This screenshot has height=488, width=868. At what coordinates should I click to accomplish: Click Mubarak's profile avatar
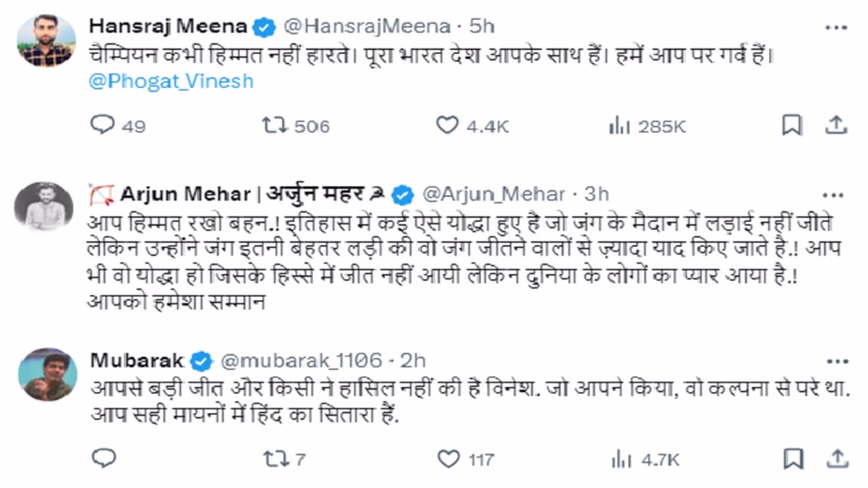tap(46, 374)
